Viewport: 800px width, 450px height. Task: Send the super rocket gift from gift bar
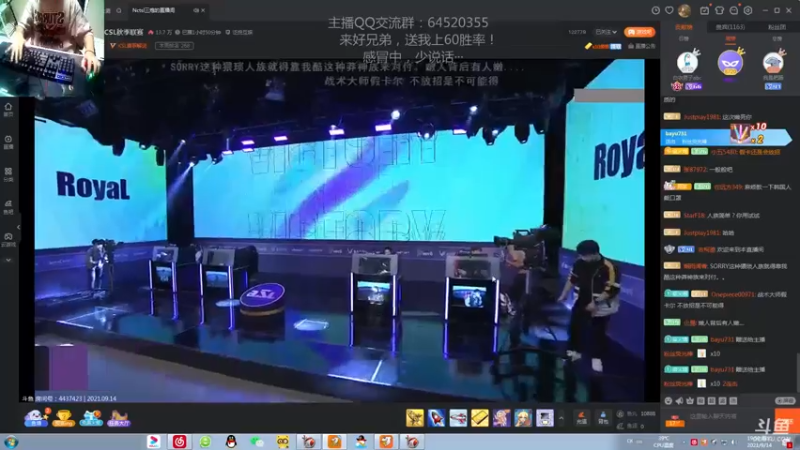click(458, 418)
